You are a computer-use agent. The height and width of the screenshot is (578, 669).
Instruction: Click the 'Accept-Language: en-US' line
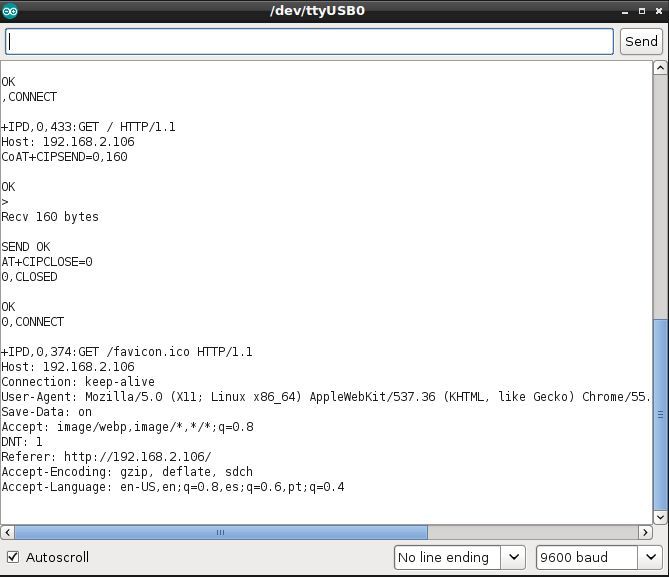tap(173, 487)
